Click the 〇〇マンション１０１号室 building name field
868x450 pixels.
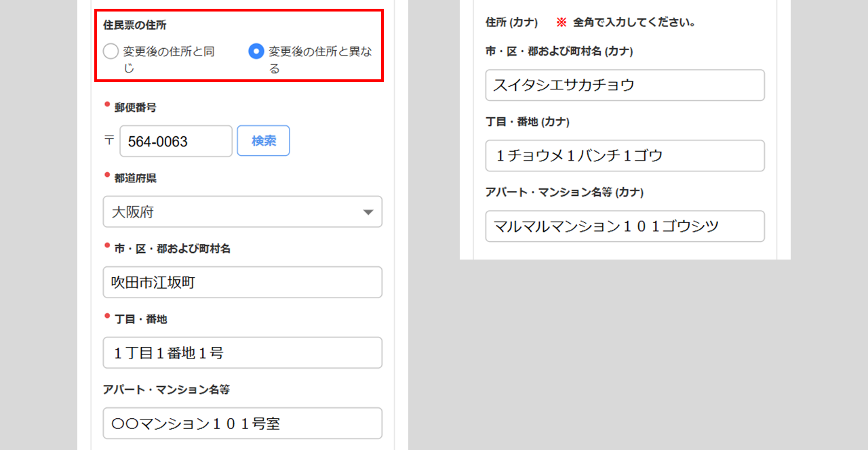[242, 424]
